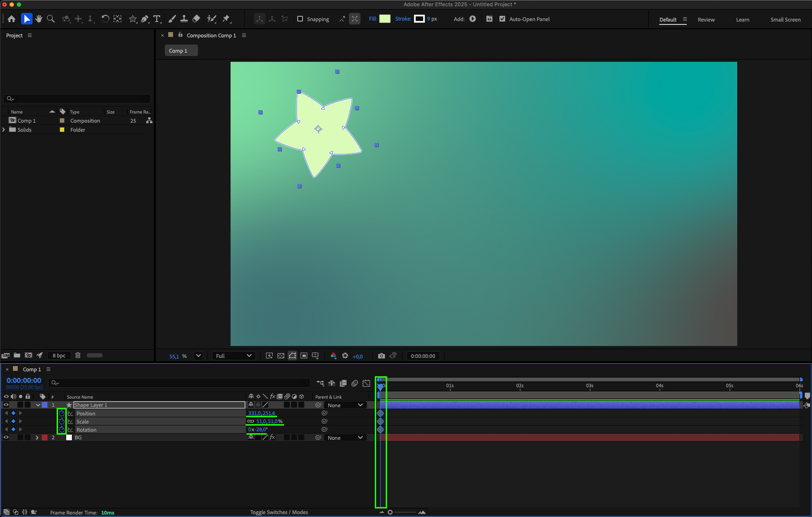The width and height of the screenshot is (812, 517).
Task: Choose the Star shape tool
Action: click(x=133, y=19)
